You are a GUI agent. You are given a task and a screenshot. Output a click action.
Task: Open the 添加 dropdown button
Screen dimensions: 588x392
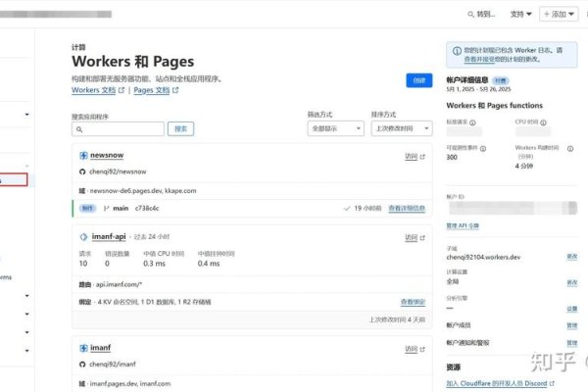(559, 15)
